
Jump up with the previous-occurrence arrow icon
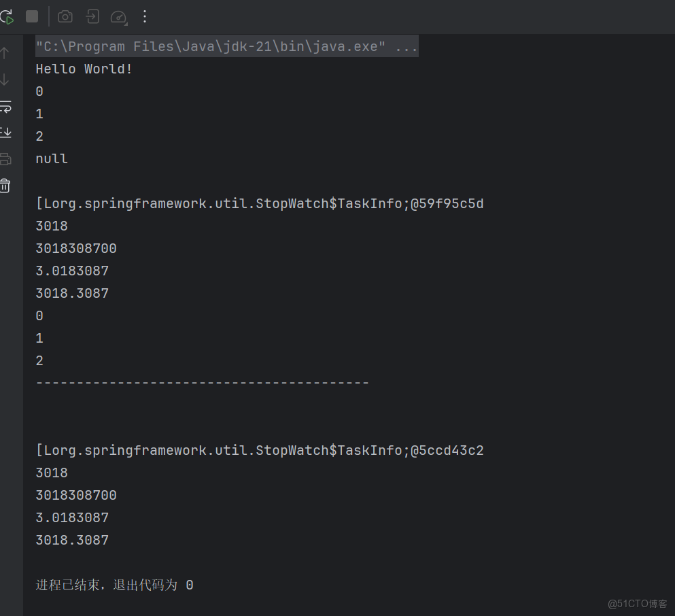(x=5, y=52)
